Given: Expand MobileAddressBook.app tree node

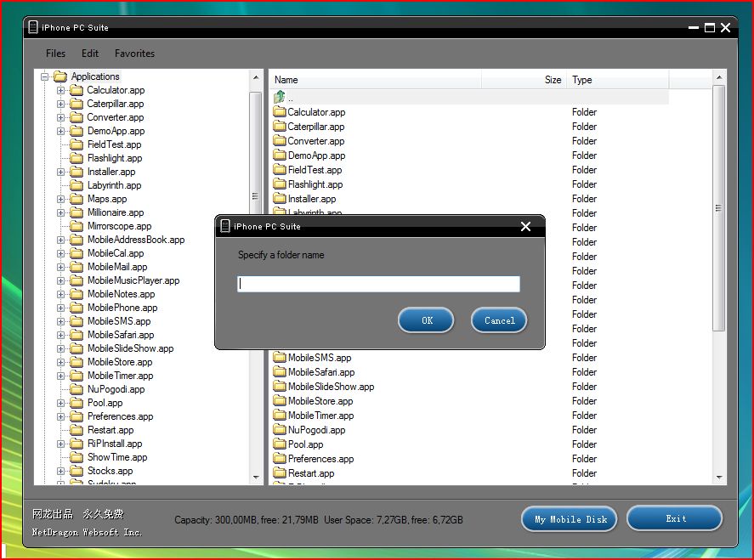Looking at the screenshot, I should click(x=60, y=240).
